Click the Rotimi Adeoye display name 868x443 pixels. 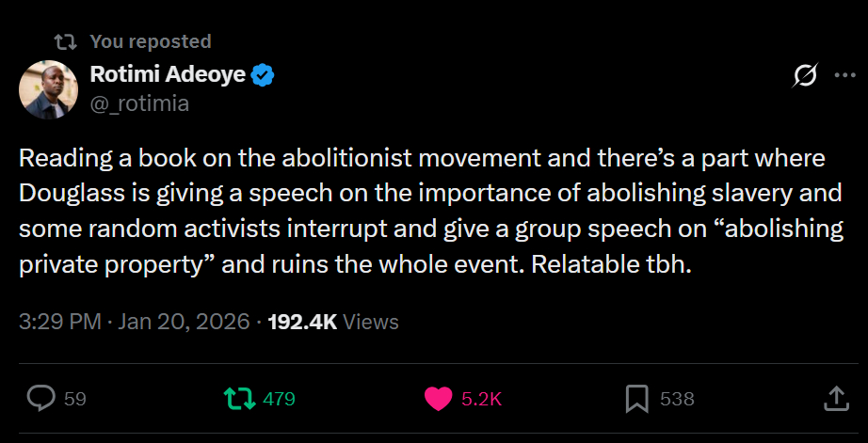(168, 75)
